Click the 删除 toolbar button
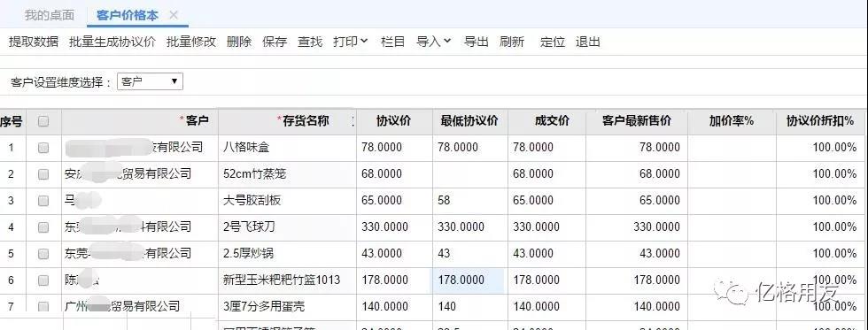 239,42
